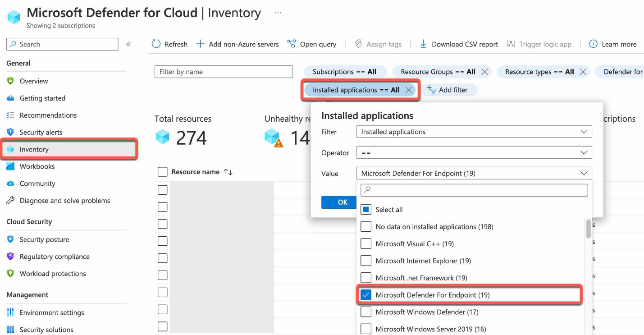Expand the Filter dropdown showing Installed applications
Screen dimensions: 644x335
coord(474,132)
